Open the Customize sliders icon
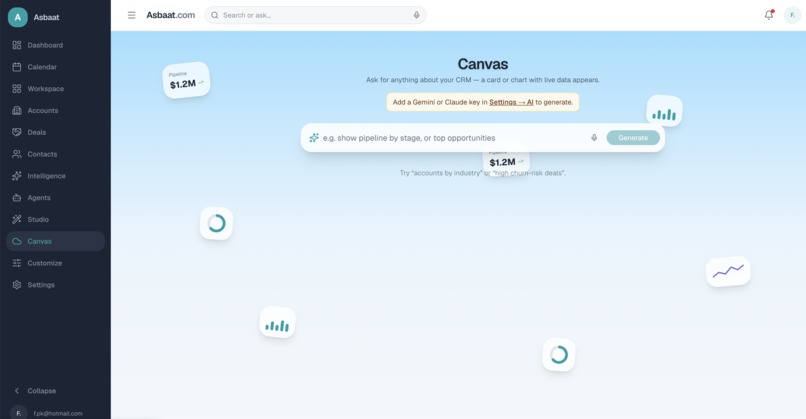This screenshot has width=806, height=419. pyautogui.click(x=16, y=263)
